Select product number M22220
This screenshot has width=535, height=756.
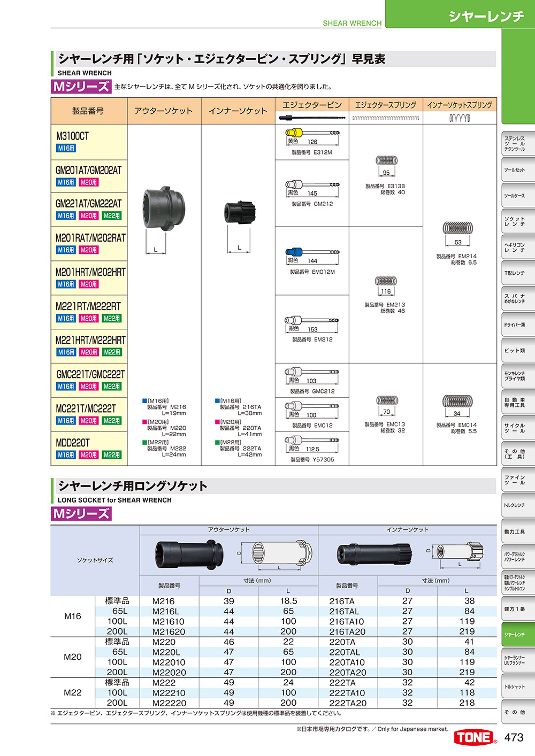tap(169, 703)
